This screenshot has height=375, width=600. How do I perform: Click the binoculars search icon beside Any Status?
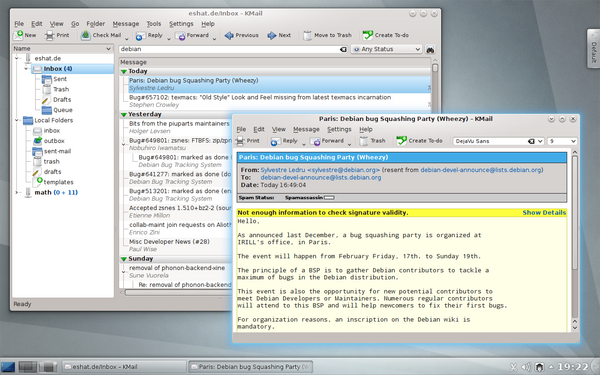click(x=430, y=49)
